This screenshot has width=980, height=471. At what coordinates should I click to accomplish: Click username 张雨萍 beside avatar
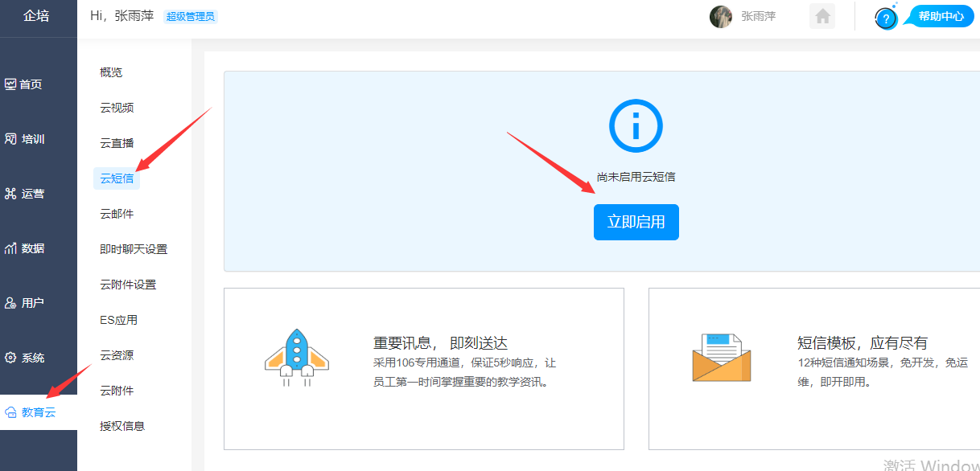[758, 16]
